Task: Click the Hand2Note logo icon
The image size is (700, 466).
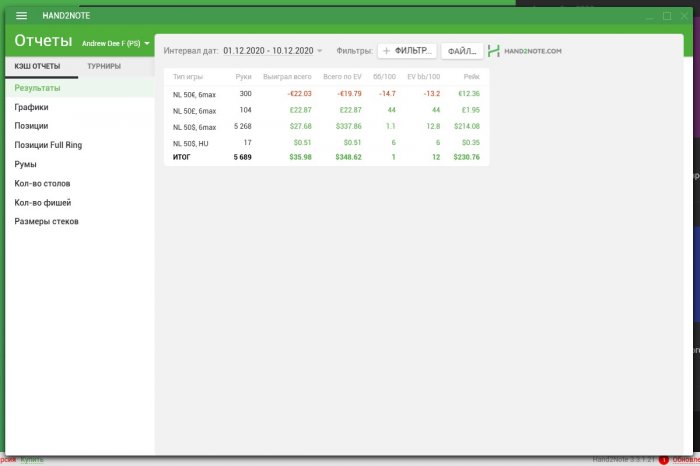Action: (x=493, y=51)
